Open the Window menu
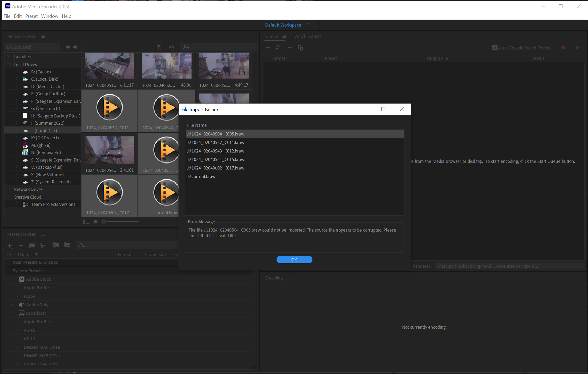588x374 pixels. click(50, 16)
